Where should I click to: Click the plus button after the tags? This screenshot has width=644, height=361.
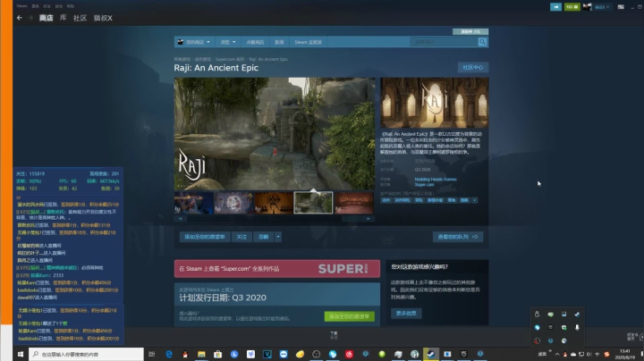(x=474, y=200)
